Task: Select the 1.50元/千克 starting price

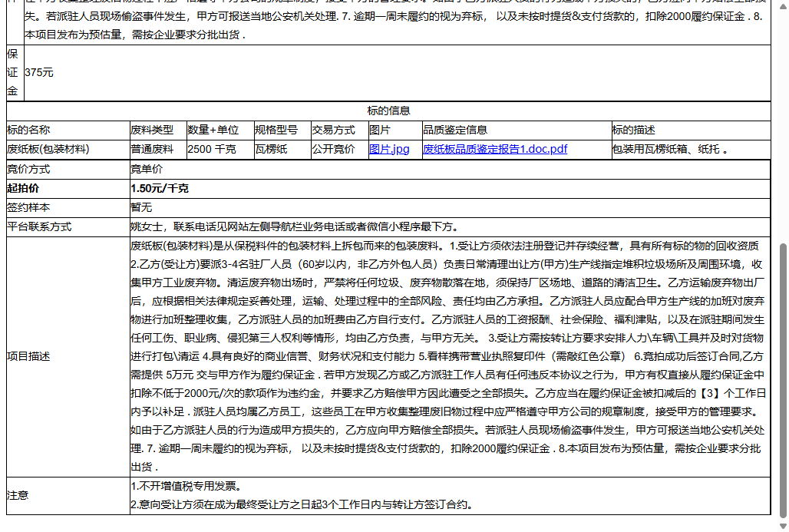Action: coord(160,189)
